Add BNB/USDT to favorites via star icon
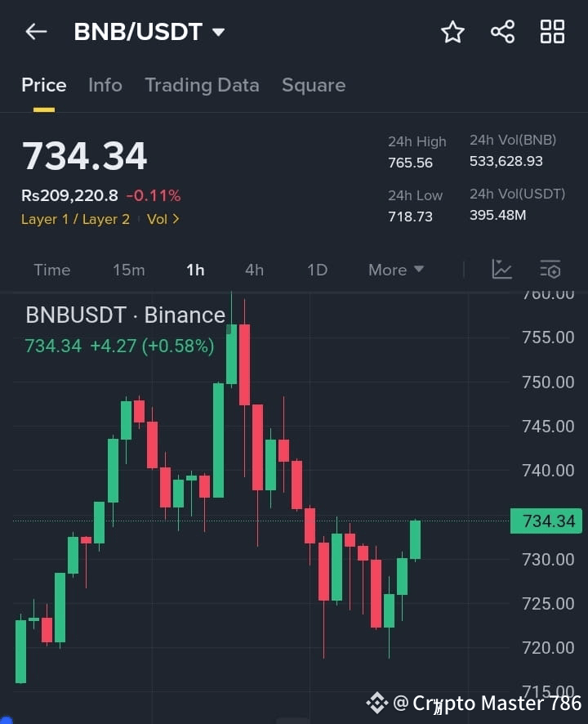This screenshot has width=588, height=724. pyautogui.click(x=452, y=32)
